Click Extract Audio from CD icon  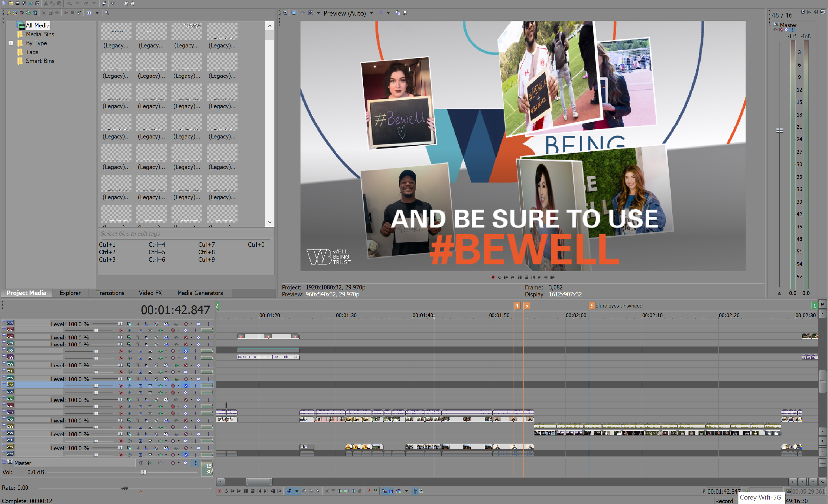pyautogui.click(x=28, y=13)
